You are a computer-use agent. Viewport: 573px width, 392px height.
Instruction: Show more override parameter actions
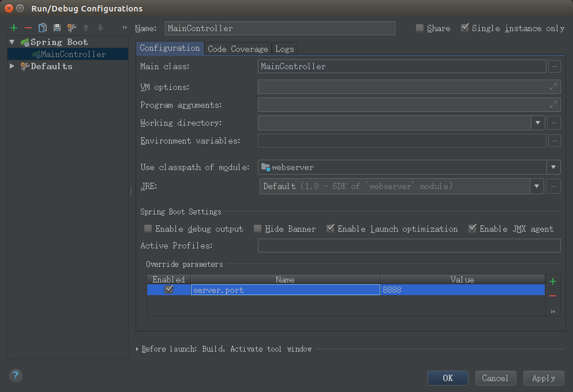click(x=553, y=311)
